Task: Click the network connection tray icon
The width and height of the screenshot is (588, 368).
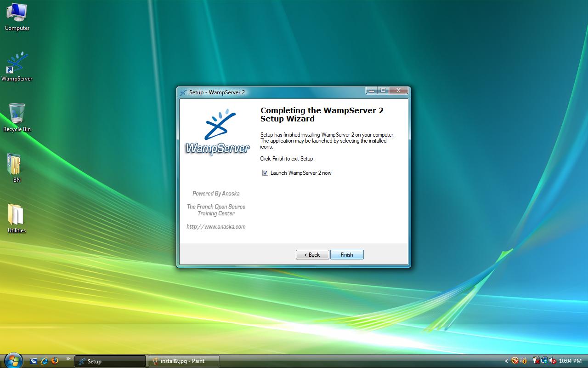Action: pyautogui.click(x=544, y=361)
